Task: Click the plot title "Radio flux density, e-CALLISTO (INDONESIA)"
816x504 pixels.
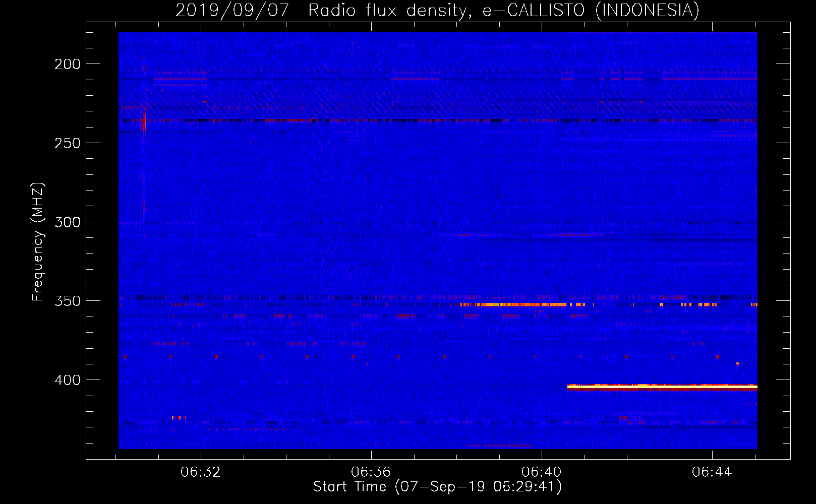Action: [503, 10]
